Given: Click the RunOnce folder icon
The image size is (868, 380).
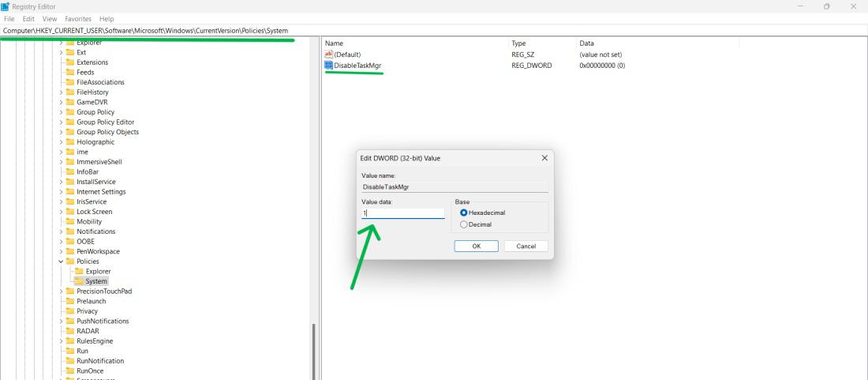Looking at the screenshot, I should pos(69,371).
